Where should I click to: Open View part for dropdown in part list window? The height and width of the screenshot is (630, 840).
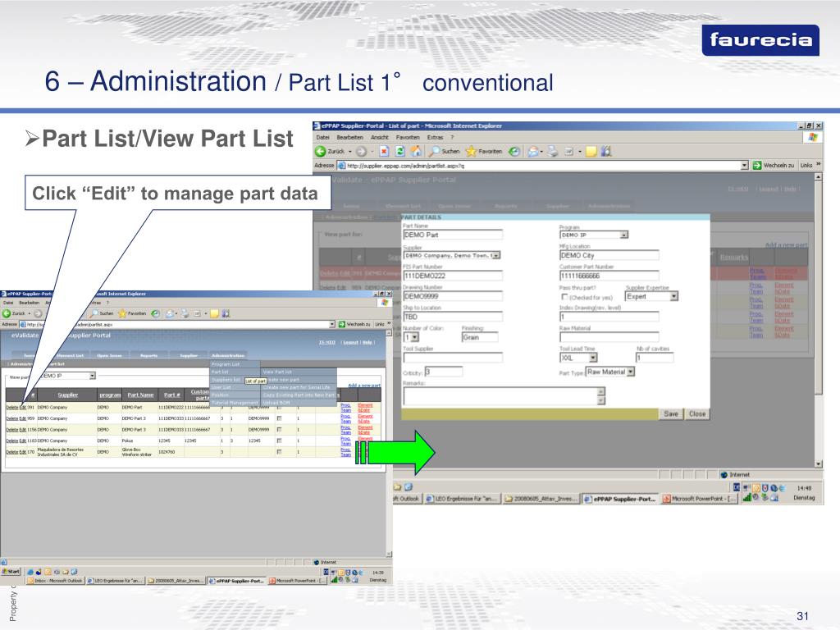pos(68,376)
